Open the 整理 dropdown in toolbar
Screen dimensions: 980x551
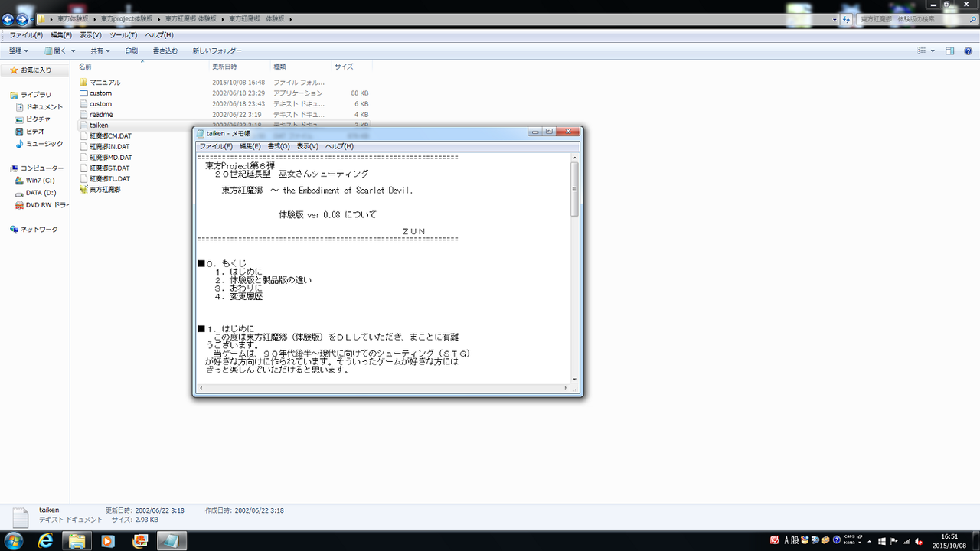click(18, 51)
